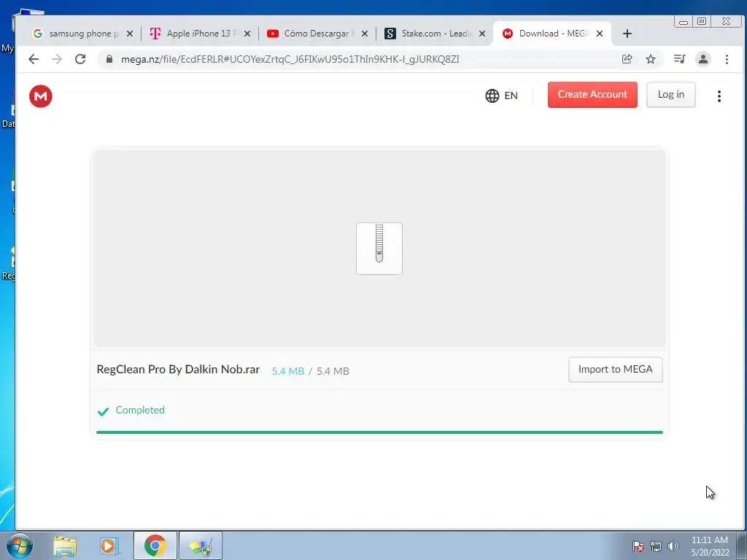
Task: Open the language selector globe EN
Action: [x=501, y=96]
